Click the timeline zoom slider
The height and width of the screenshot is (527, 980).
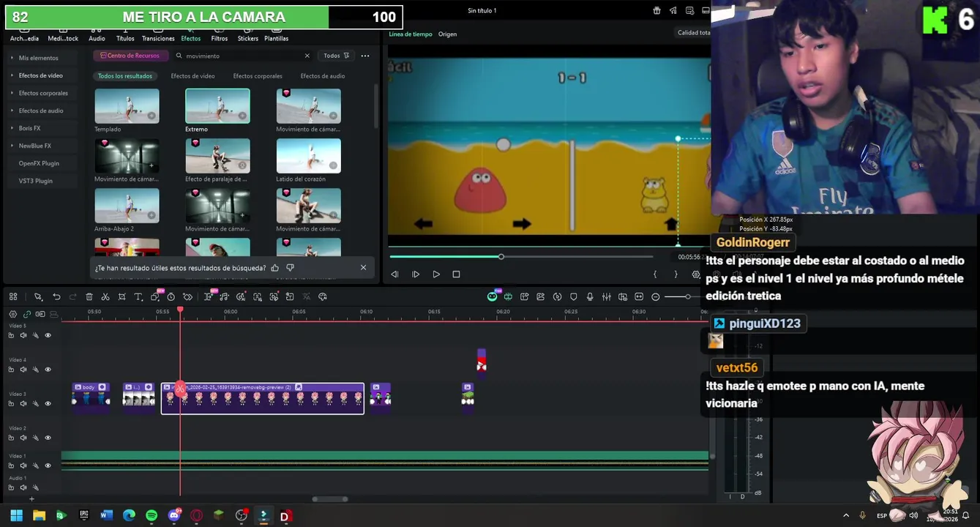pos(688,296)
